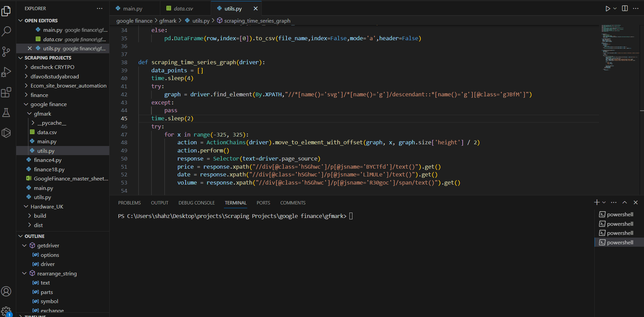Expand the finance folder

click(x=63, y=95)
